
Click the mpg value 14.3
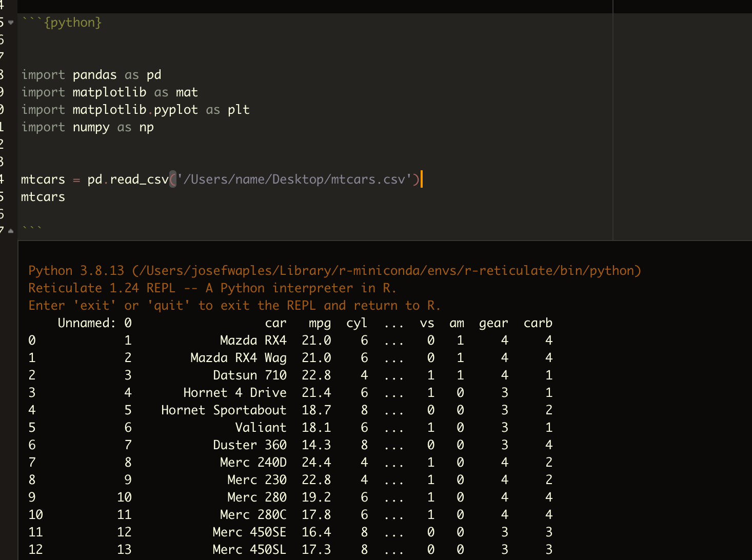point(316,445)
